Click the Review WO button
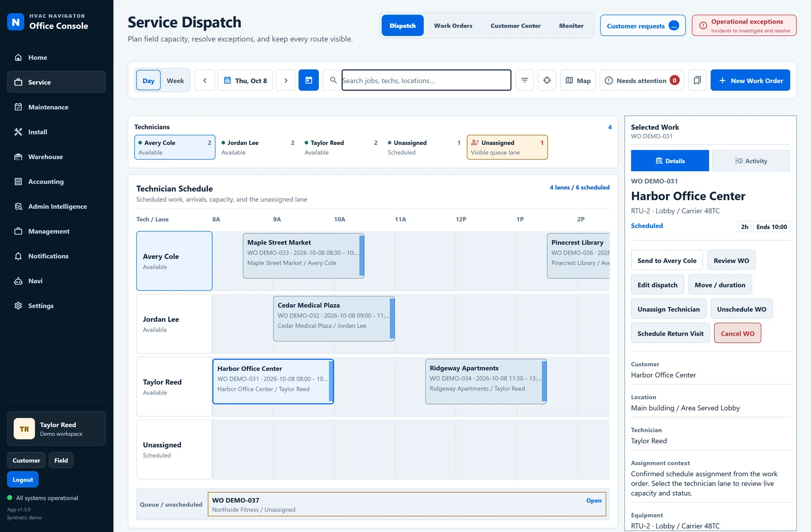The image size is (811, 532). pos(731,260)
